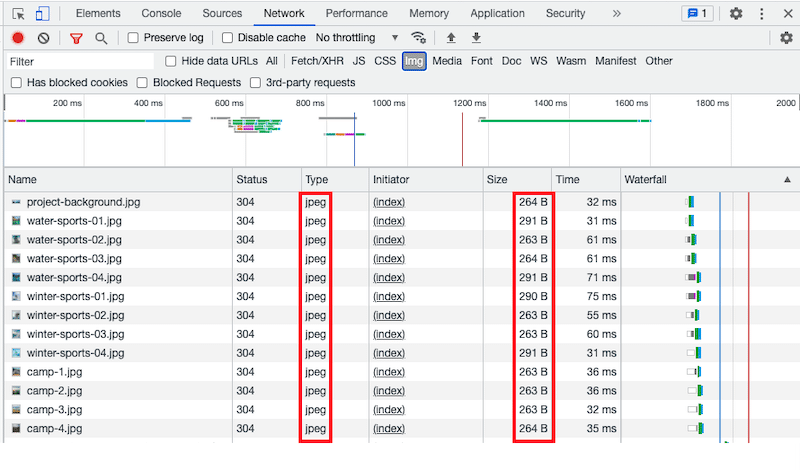
Task: Sort by Status column header
Action: (x=267, y=180)
